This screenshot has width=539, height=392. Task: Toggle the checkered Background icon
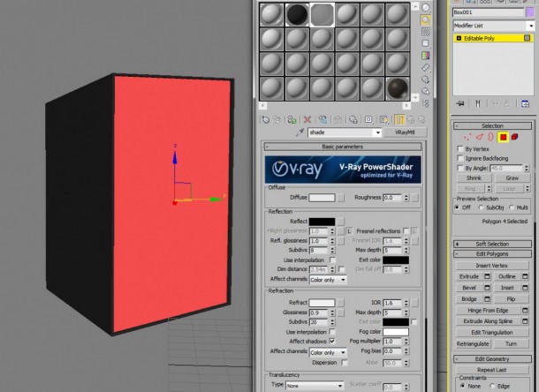[x=426, y=32]
